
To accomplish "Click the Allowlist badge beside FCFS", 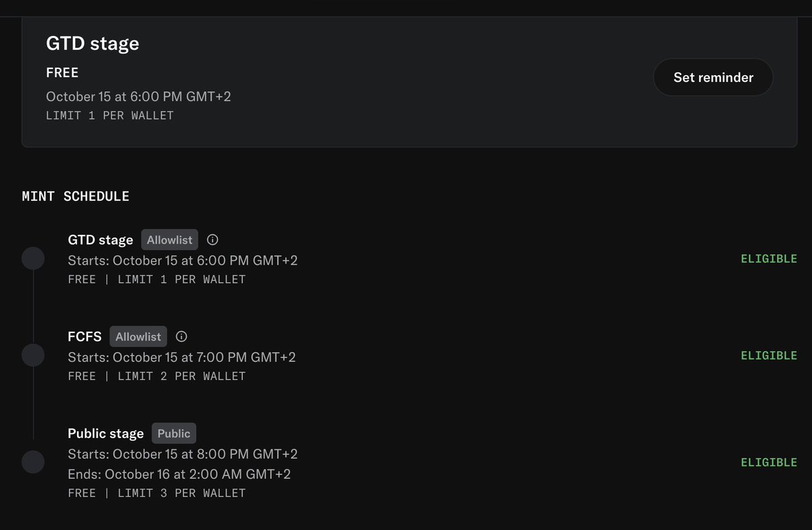I will 139,336.
